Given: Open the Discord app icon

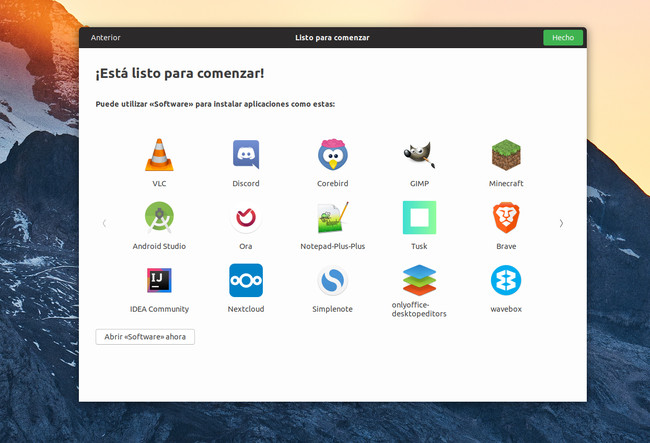Looking at the screenshot, I should coord(246,154).
